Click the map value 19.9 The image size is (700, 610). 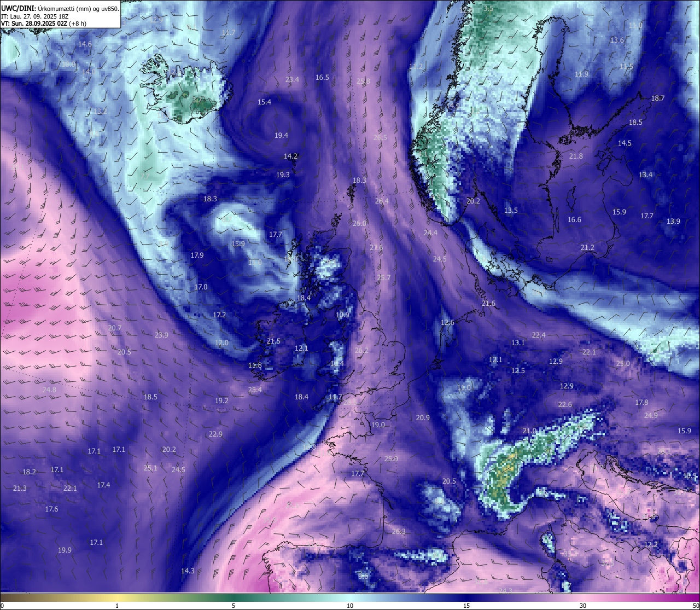[x=65, y=550]
